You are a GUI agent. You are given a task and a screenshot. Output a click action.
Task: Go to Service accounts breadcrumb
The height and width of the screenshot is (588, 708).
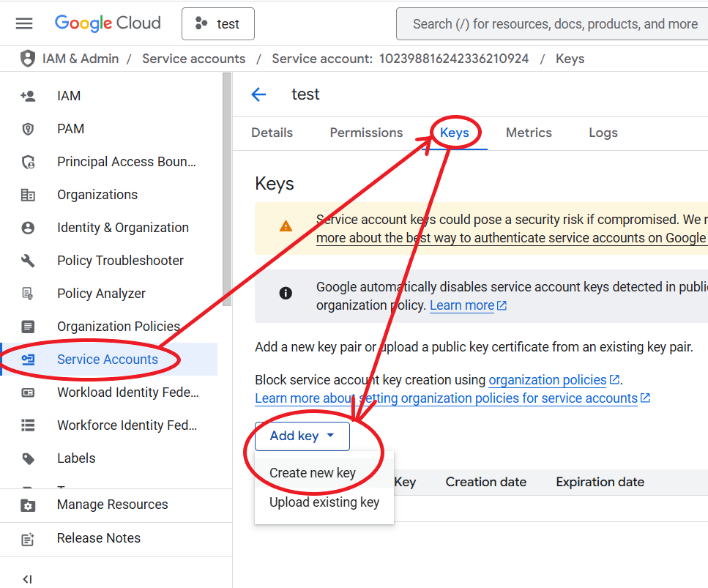tap(194, 59)
